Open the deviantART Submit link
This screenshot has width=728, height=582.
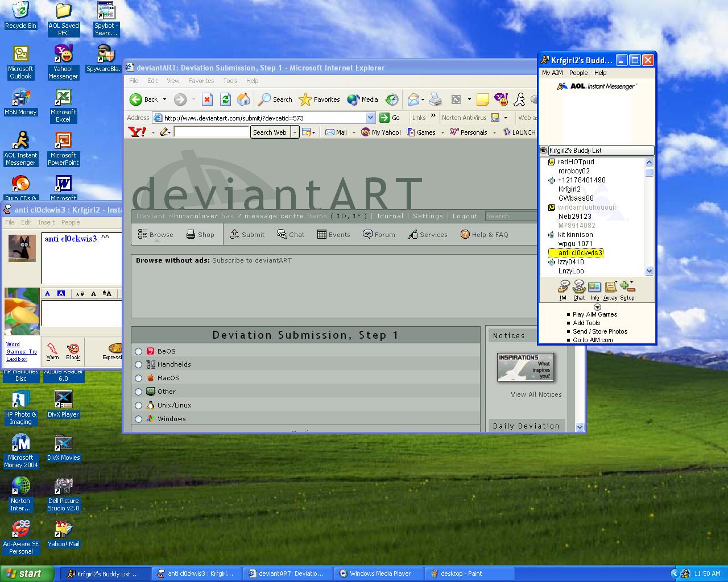(x=247, y=234)
